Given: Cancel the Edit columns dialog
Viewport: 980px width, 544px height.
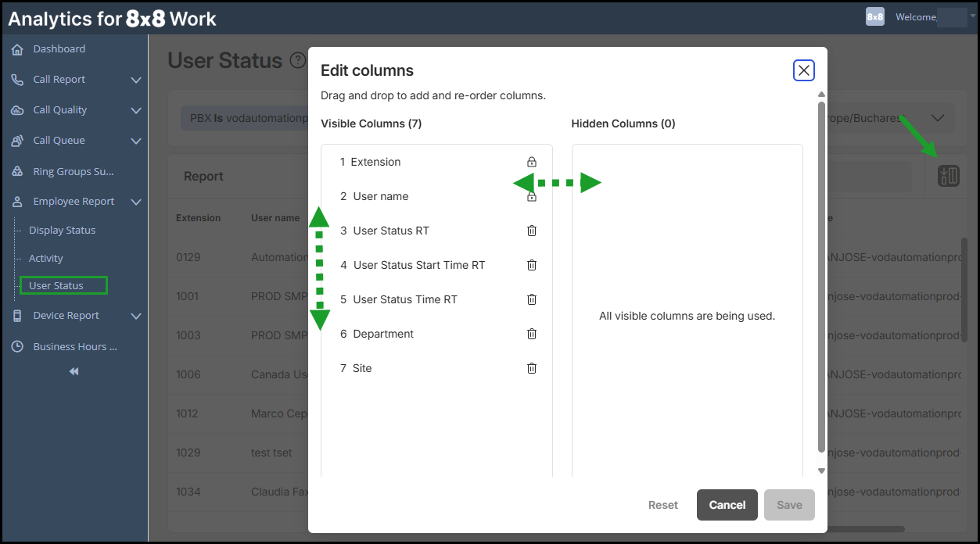Looking at the screenshot, I should pyautogui.click(x=727, y=505).
